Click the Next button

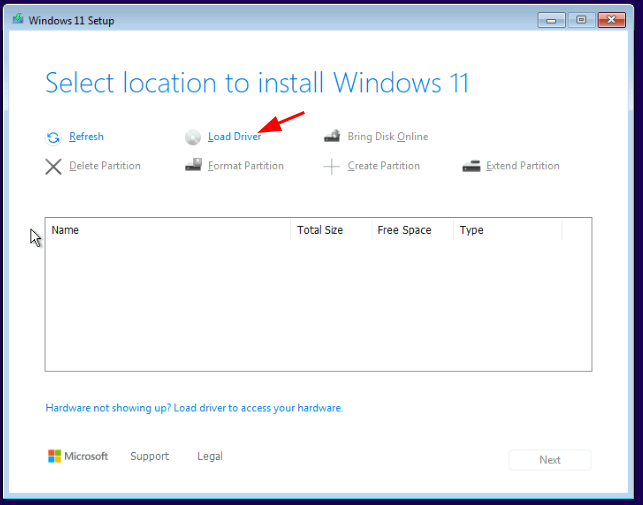(x=550, y=460)
